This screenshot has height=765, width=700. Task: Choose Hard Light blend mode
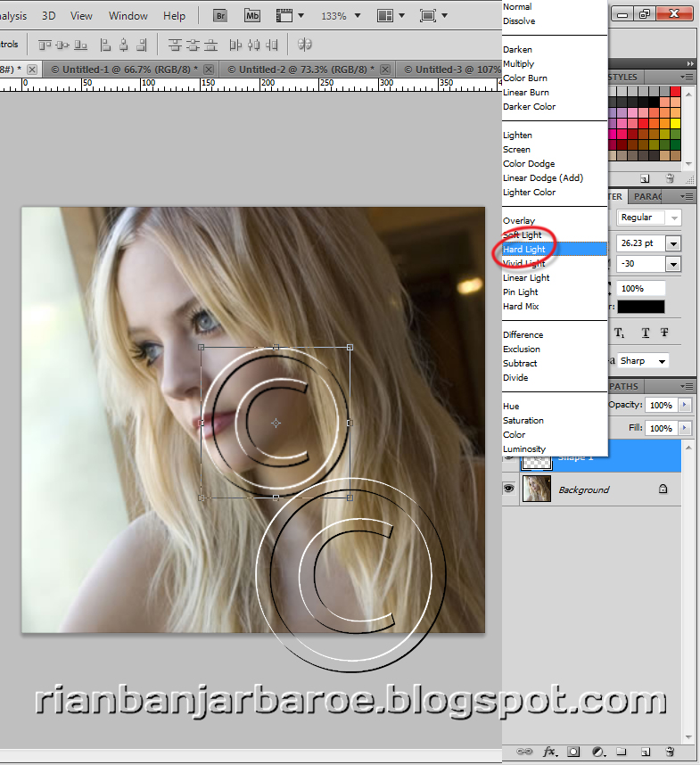(x=555, y=249)
